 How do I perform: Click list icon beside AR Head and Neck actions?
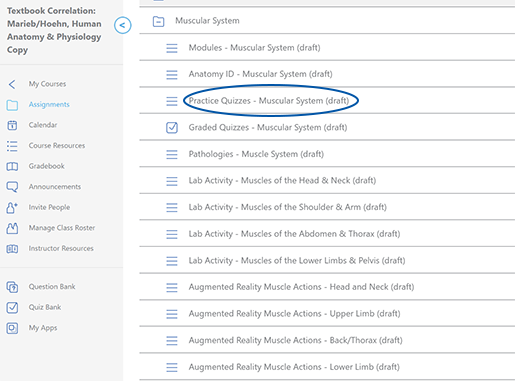172,287
